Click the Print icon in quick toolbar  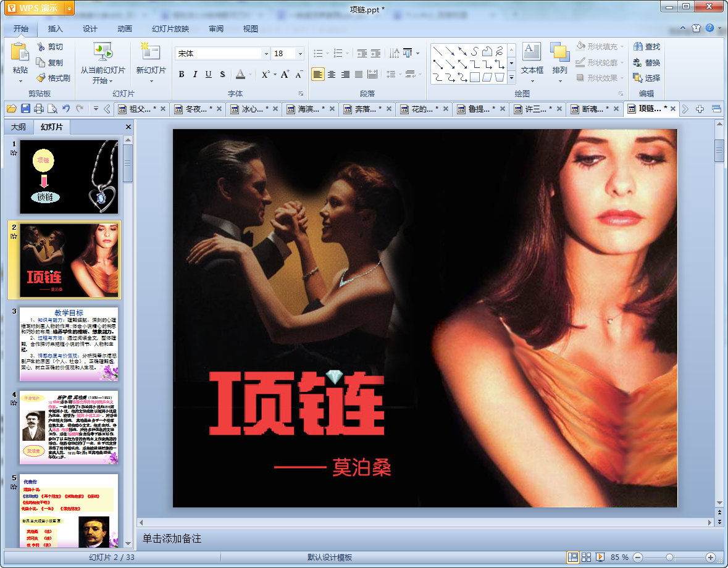point(39,109)
